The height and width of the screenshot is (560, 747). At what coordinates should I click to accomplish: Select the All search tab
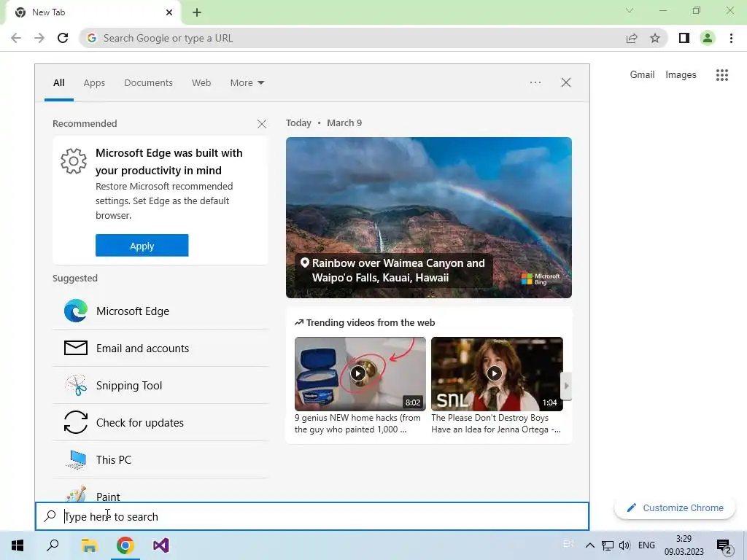click(x=58, y=83)
